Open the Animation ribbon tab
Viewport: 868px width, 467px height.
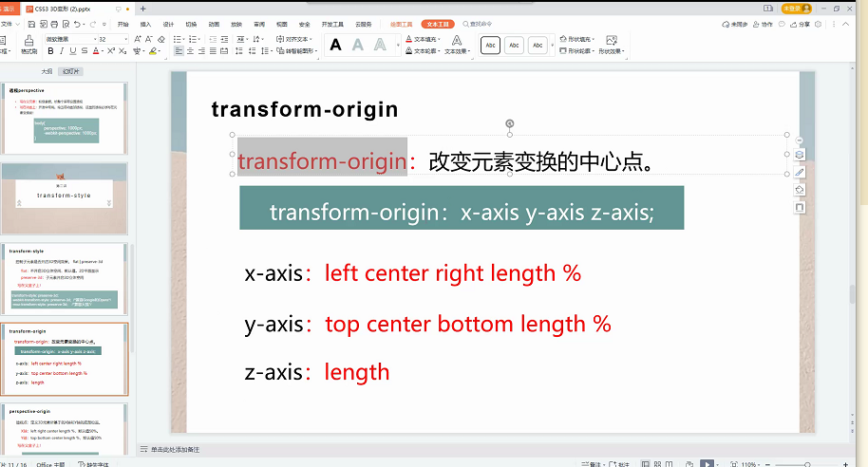coord(214,25)
